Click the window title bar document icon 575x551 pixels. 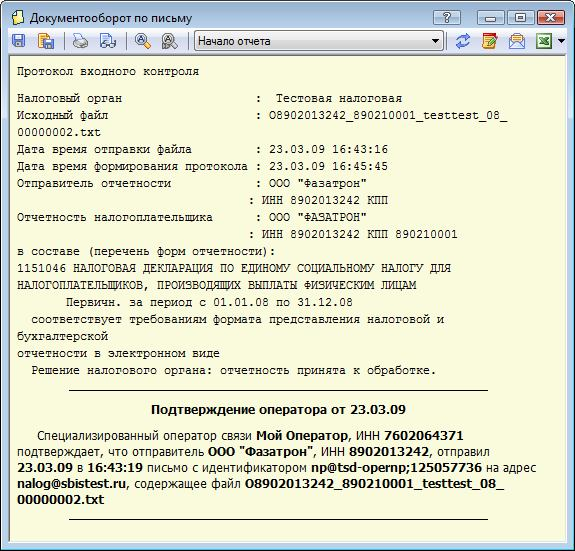[x=18, y=18]
